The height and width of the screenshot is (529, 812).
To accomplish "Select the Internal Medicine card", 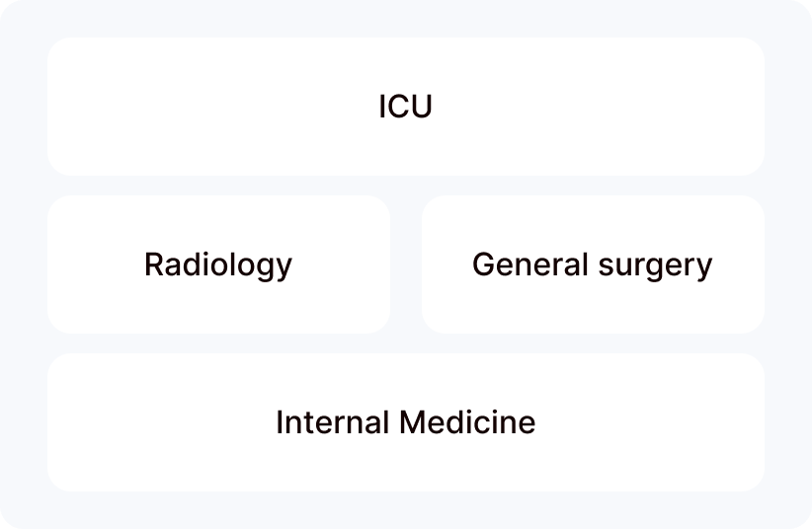I will (x=405, y=422).
